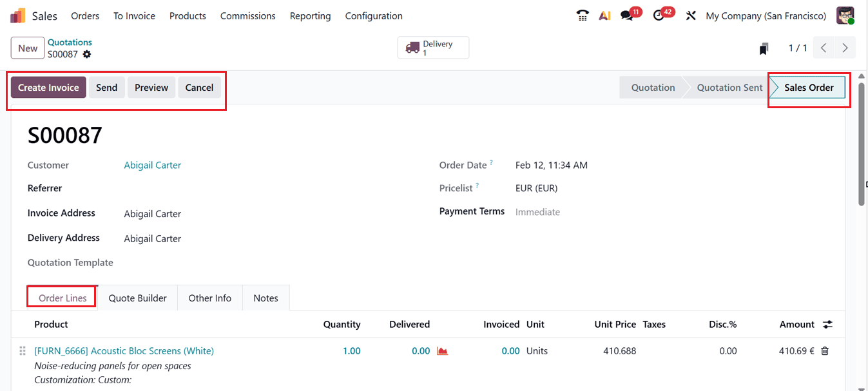Click the Sales app icon top-left
This screenshot has width=868, height=391.
(x=17, y=15)
